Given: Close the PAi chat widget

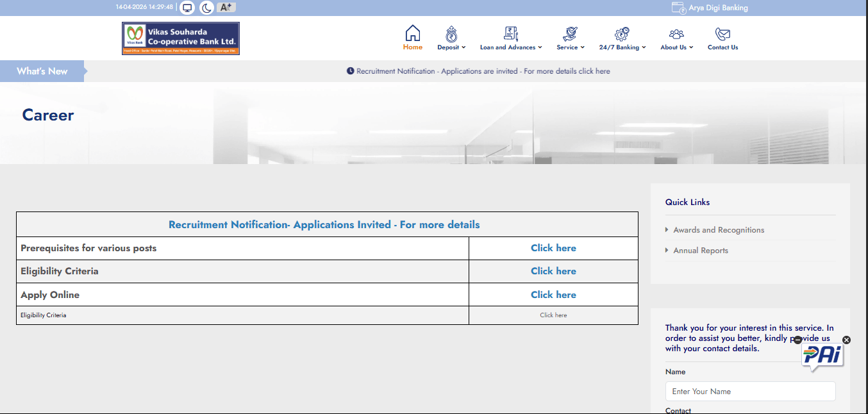Looking at the screenshot, I should point(846,340).
